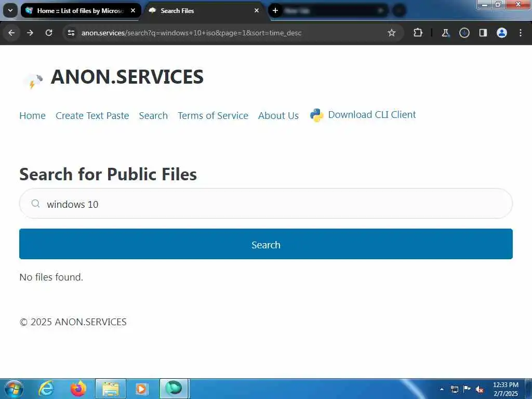The height and width of the screenshot is (399, 532).
Task: Switch to the 'Home :: List of files' tab
Action: click(x=81, y=10)
